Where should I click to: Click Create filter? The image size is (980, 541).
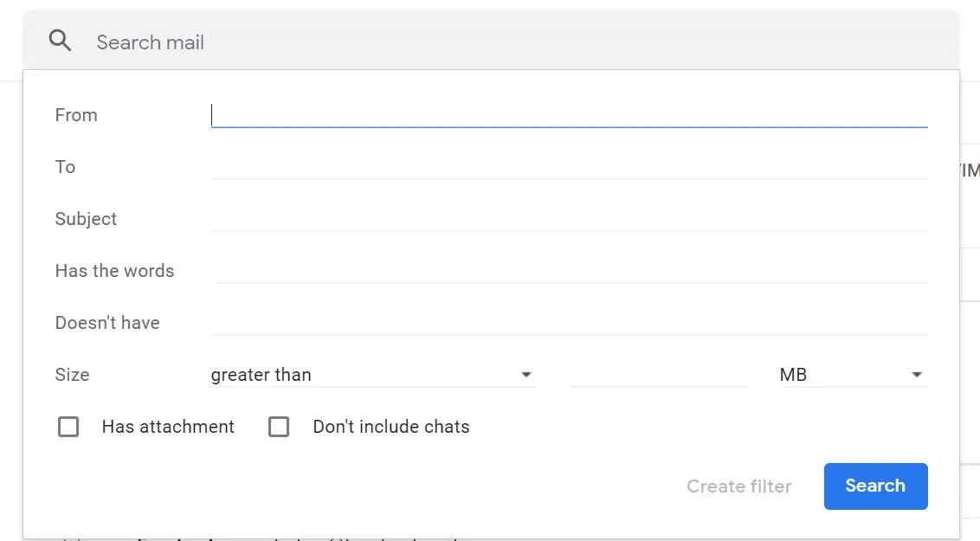point(739,486)
